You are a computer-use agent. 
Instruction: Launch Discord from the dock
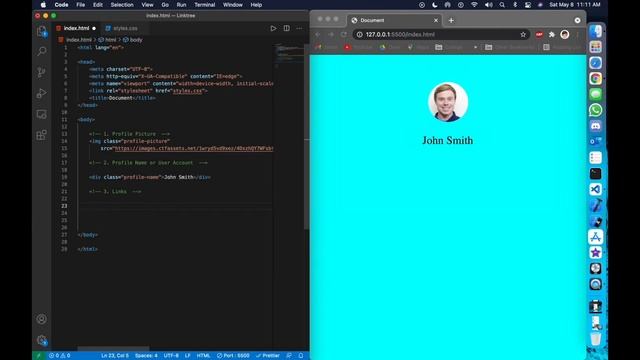click(x=596, y=126)
